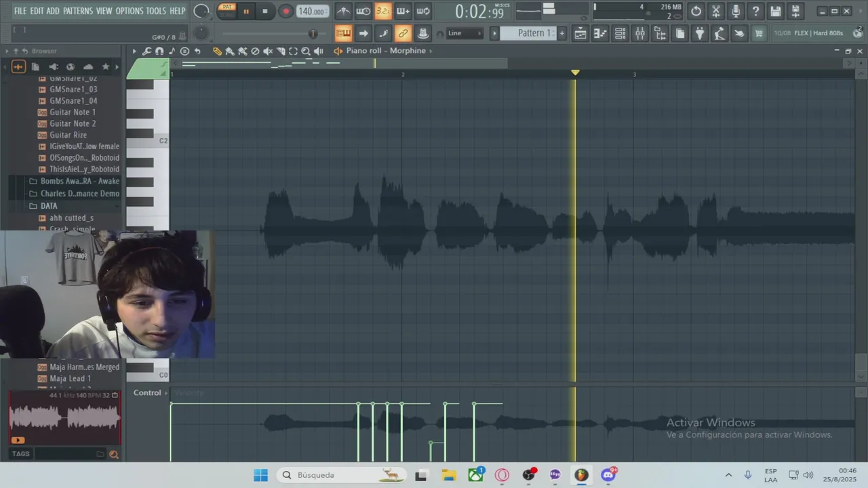Open the help question mark icon
This screenshot has height=488, width=868.
(x=755, y=11)
